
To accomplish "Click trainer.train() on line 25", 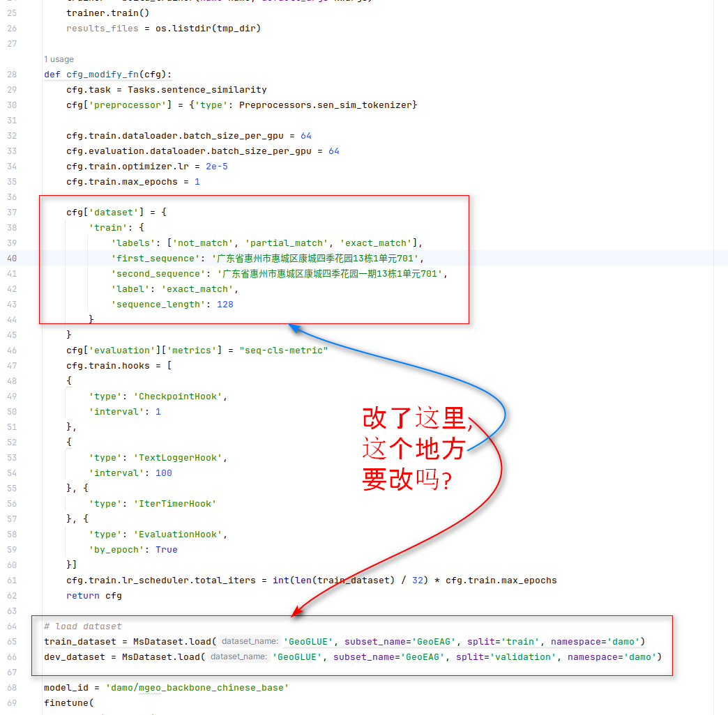I will coord(107,13).
